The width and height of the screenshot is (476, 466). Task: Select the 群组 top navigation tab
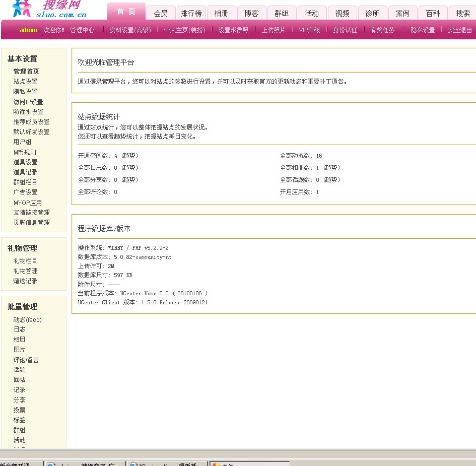click(x=282, y=14)
